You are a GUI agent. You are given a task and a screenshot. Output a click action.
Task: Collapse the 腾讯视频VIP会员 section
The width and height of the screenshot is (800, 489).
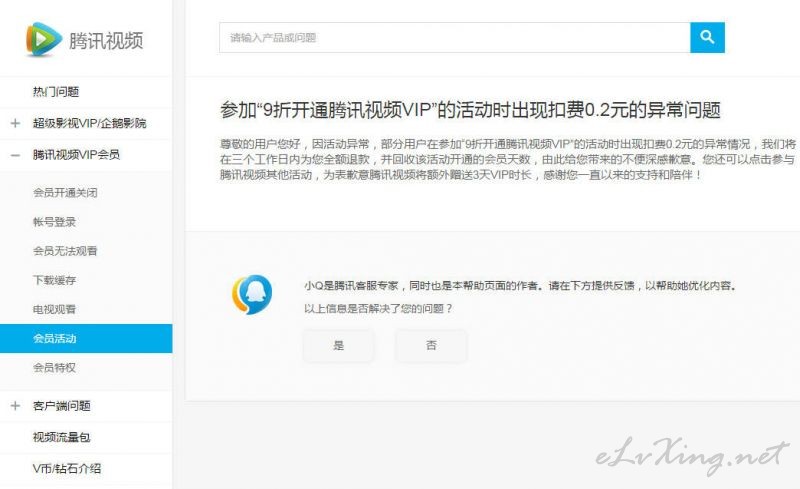point(15,155)
